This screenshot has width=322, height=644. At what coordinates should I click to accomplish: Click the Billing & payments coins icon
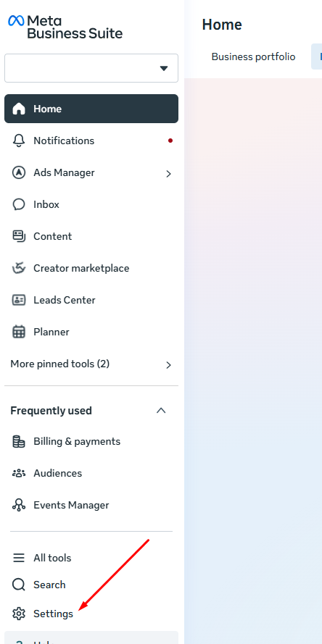point(19,441)
